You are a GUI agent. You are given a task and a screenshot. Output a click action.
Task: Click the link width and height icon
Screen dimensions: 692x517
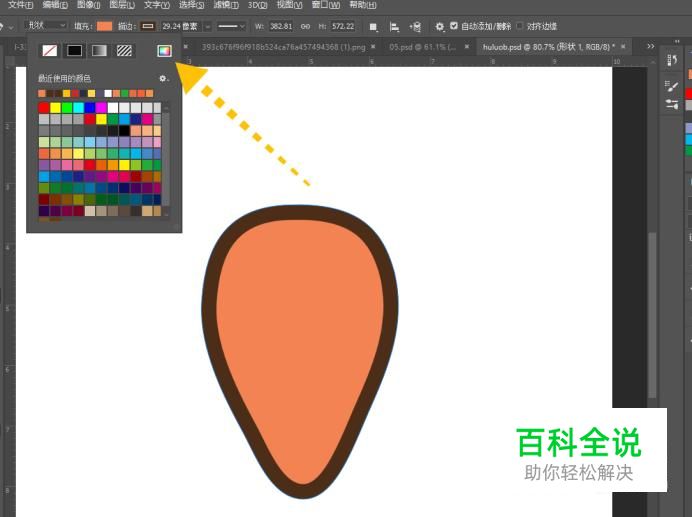click(306, 26)
